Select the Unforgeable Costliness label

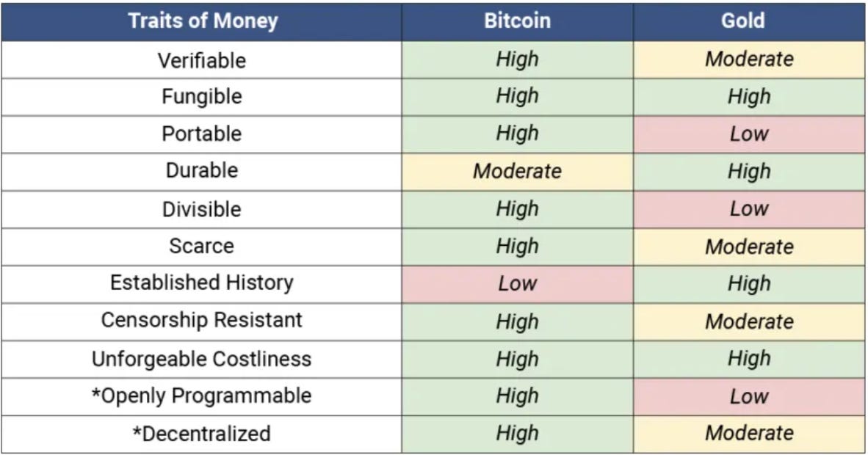coord(201,360)
